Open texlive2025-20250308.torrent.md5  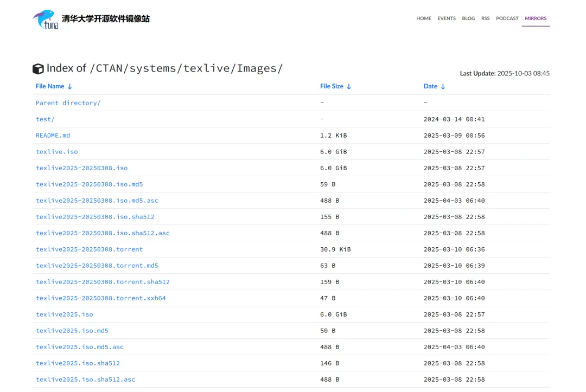click(x=97, y=266)
